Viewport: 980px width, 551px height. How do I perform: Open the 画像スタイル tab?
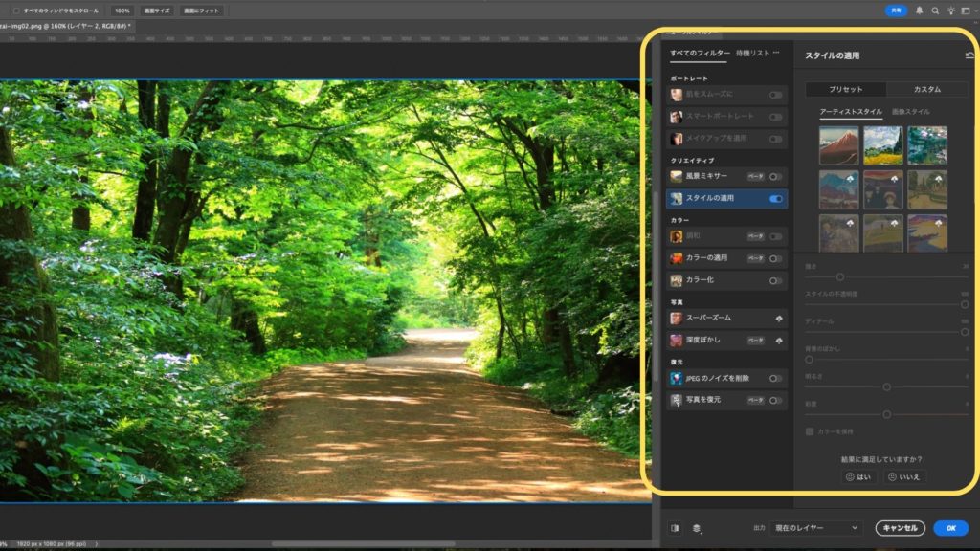click(910, 112)
